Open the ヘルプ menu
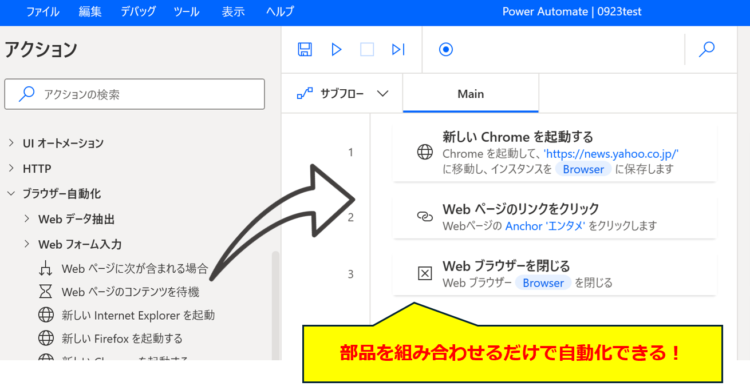750x390 pixels. tap(280, 11)
